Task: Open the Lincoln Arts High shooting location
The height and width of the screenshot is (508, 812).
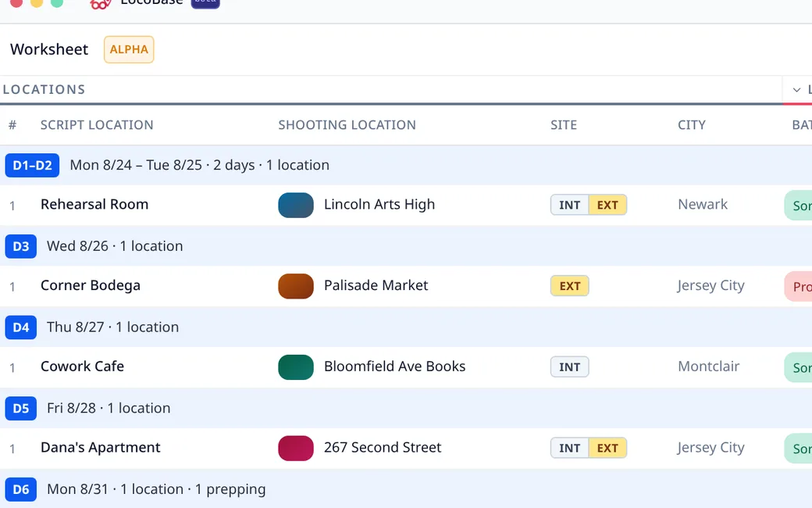Action: [x=379, y=204]
